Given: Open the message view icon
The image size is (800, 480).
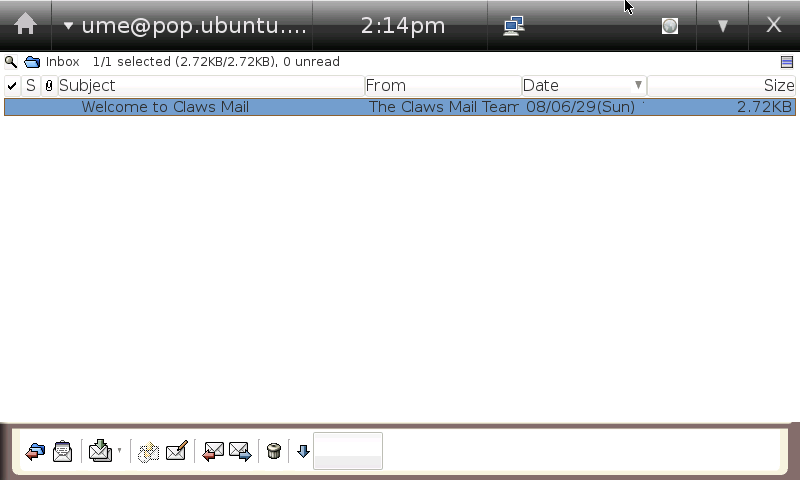Looking at the screenshot, I should click(62, 451).
